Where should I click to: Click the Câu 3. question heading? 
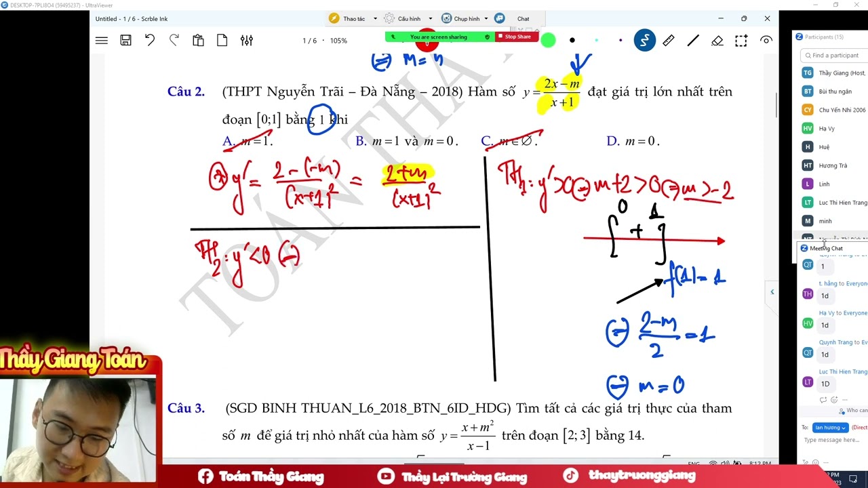click(186, 408)
